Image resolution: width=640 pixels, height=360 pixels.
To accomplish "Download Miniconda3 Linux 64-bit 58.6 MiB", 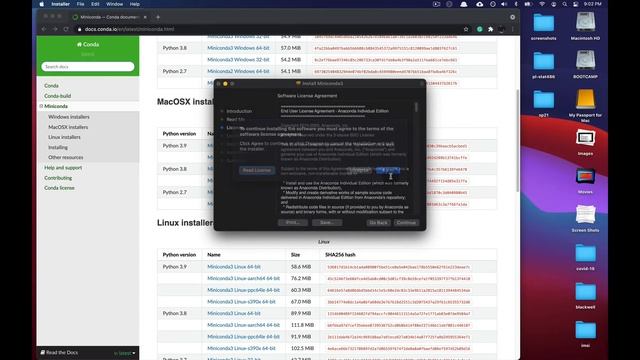I will point(233,267).
